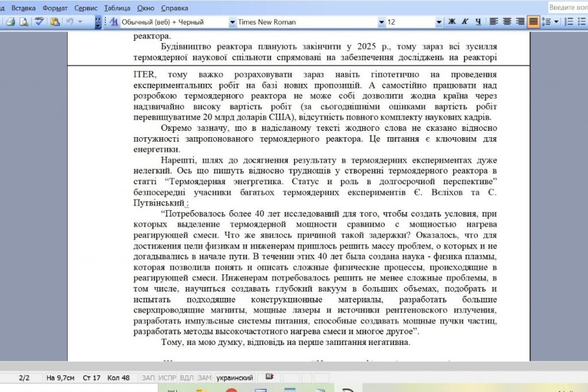The width and height of the screenshot is (588, 392).
Task: Click the Paste clipboard icon
Action: (x=55, y=22)
